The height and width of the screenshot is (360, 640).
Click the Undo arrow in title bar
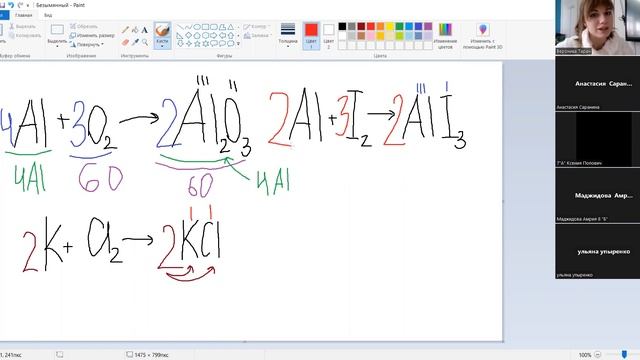pyautogui.click(x=11, y=5)
